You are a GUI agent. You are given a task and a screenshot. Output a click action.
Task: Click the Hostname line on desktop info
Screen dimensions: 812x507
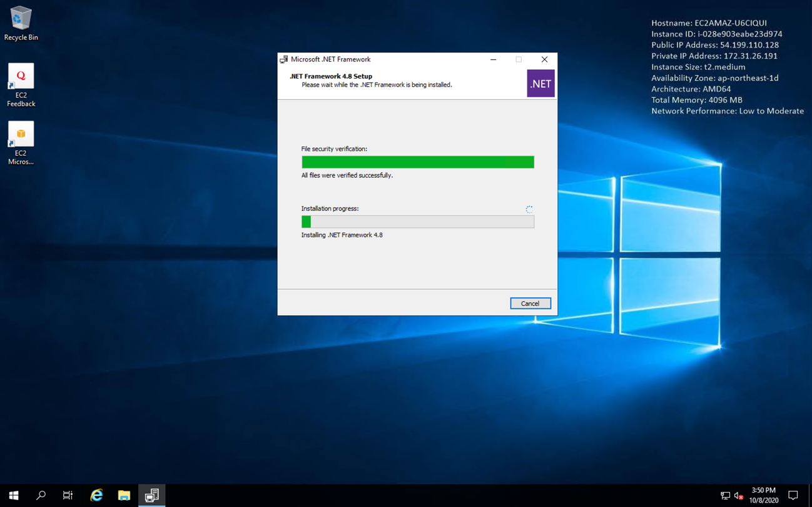pos(709,23)
